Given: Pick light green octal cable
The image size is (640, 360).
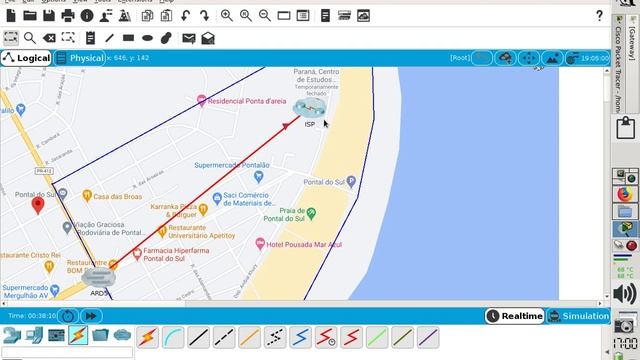Looking at the screenshot, I should pyautogui.click(x=377, y=338).
